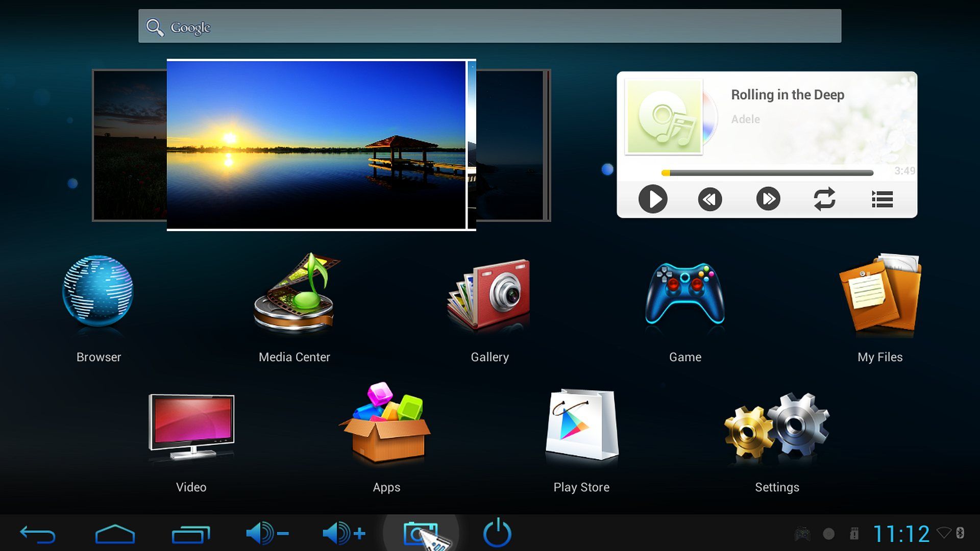Go to previous track in music widget

[x=710, y=199]
